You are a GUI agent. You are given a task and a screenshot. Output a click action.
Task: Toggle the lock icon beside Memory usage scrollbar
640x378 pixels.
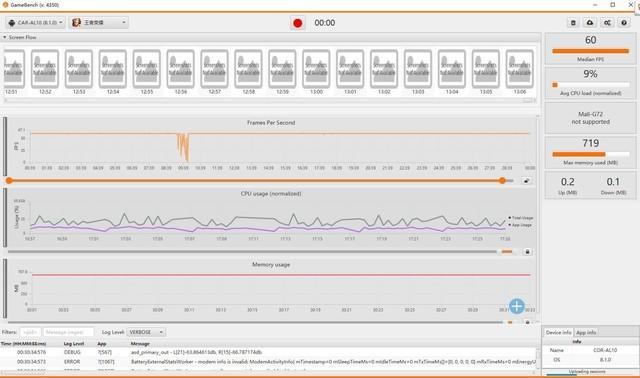click(527, 322)
